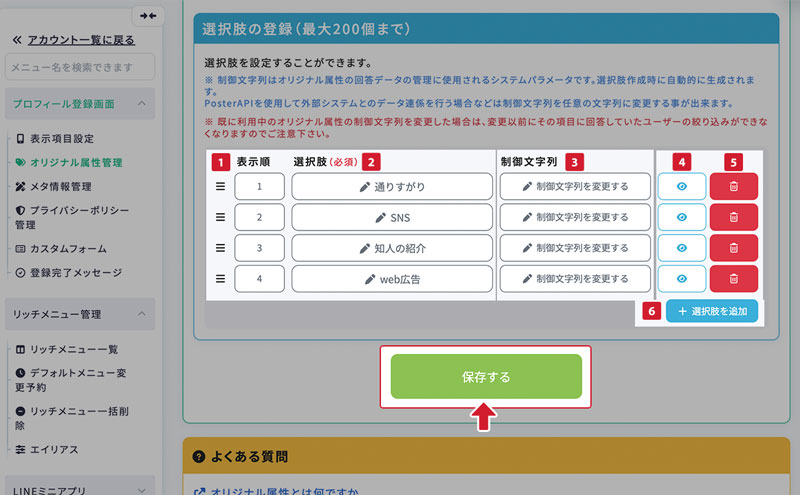Delete the 通りすがり option with trash icon
This screenshot has width=800, height=495.
[733, 187]
